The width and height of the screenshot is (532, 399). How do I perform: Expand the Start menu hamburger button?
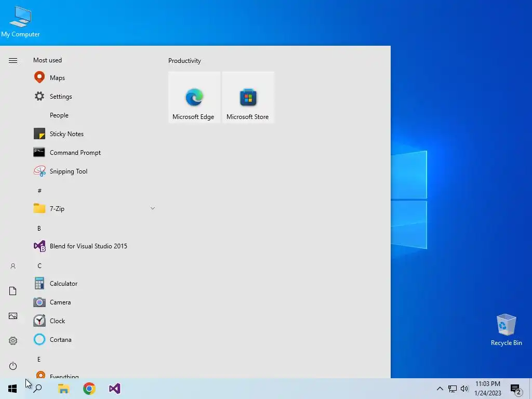click(13, 60)
